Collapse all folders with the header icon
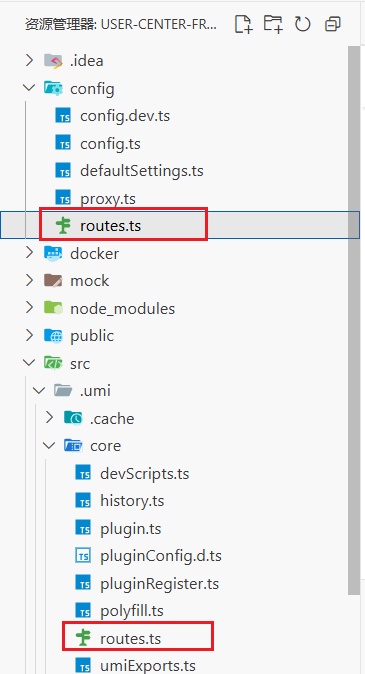 [x=332, y=25]
